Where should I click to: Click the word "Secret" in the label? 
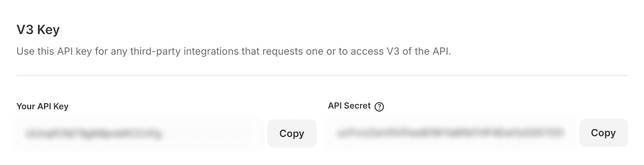click(x=357, y=106)
